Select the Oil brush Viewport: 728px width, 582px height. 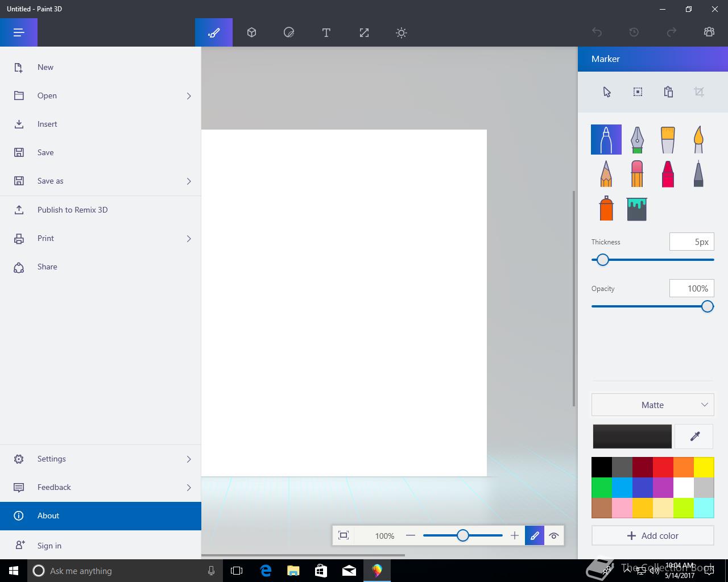tap(668, 139)
